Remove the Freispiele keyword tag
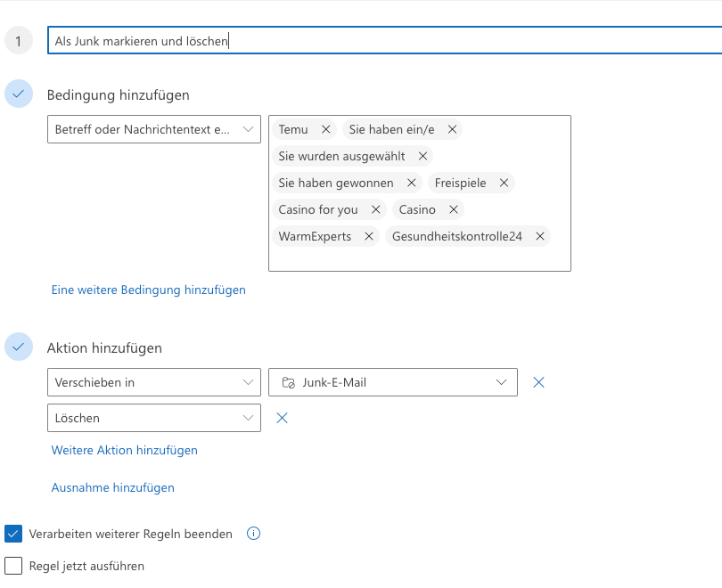722x588 pixels. (x=504, y=183)
